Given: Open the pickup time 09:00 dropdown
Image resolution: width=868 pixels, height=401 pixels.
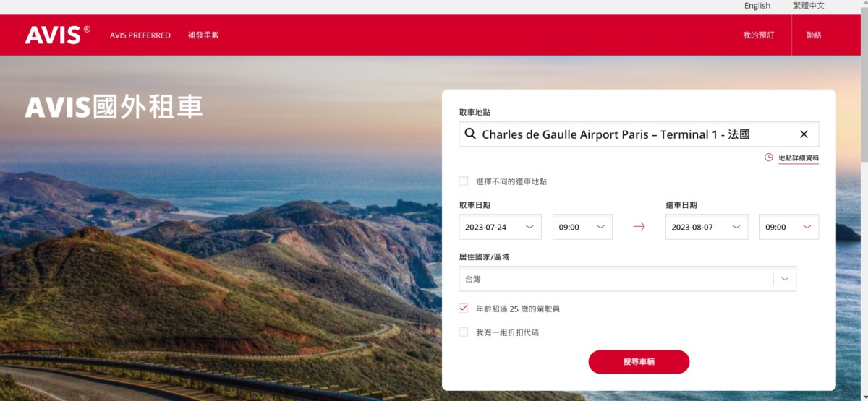Looking at the screenshot, I should (583, 227).
